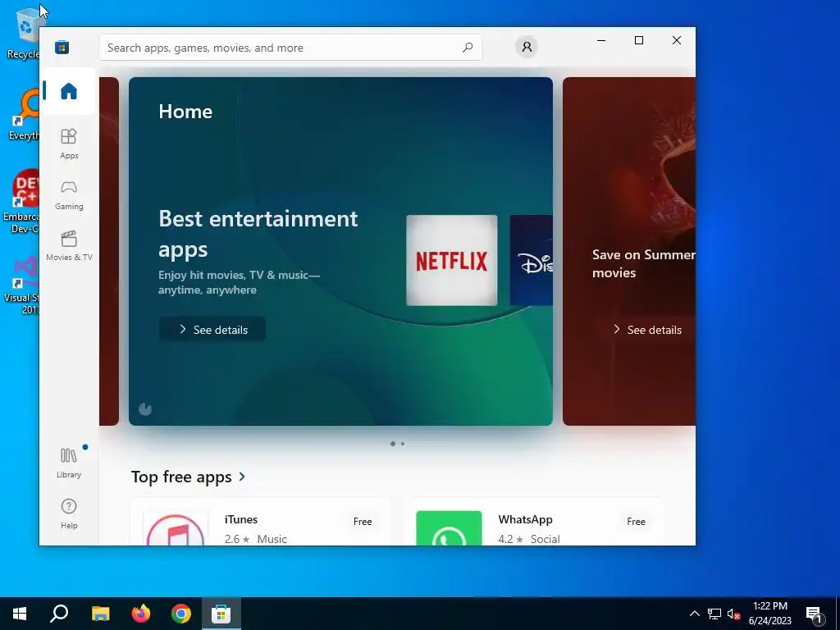Launch Firefox from the taskbar
840x630 pixels.
pyautogui.click(x=141, y=614)
